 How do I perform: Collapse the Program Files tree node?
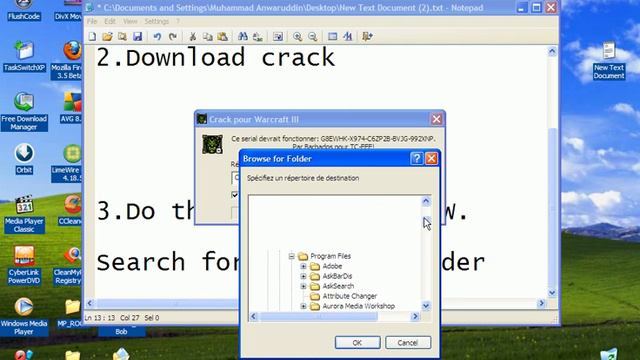(x=291, y=256)
